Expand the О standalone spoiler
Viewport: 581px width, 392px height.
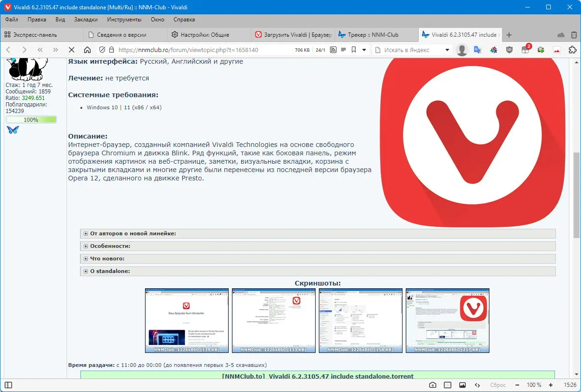[318, 271]
